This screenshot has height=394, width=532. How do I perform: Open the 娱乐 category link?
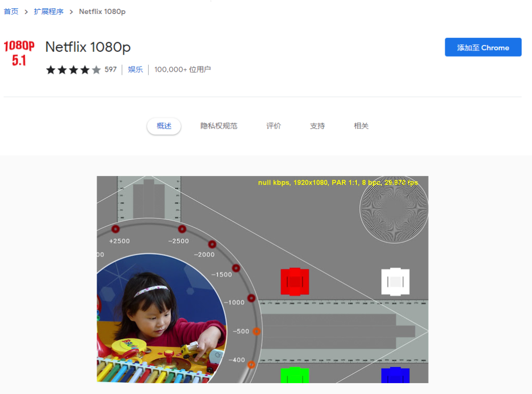(x=136, y=70)
